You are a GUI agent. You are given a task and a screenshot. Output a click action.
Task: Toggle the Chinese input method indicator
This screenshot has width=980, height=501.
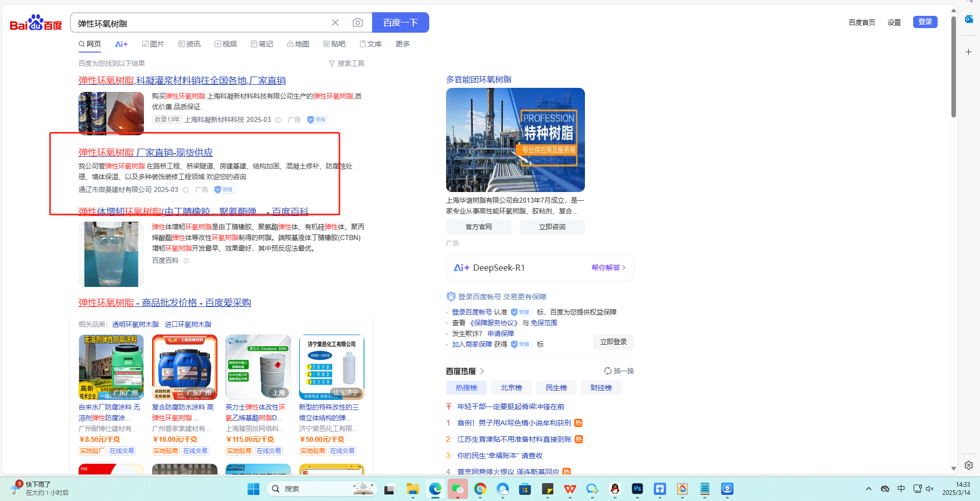[901, 489]
